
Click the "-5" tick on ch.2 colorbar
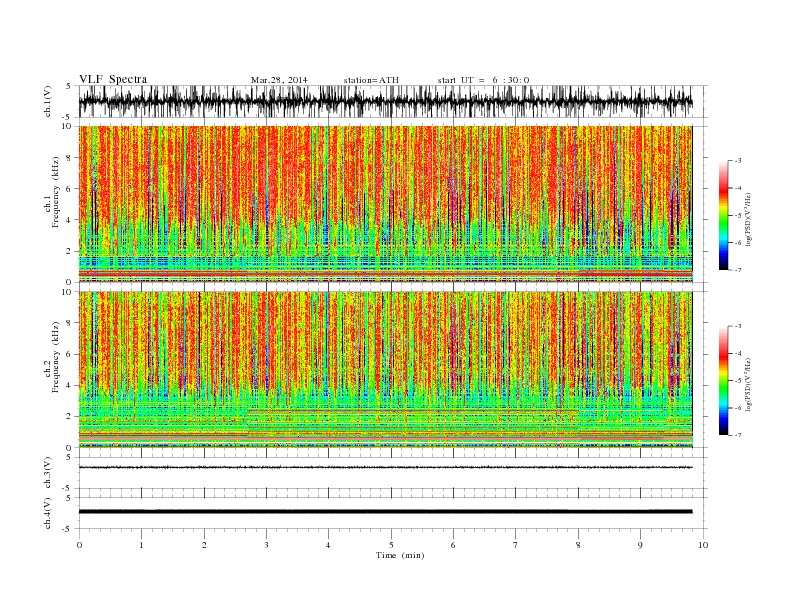pyautogui.click(x=738, y=381)
